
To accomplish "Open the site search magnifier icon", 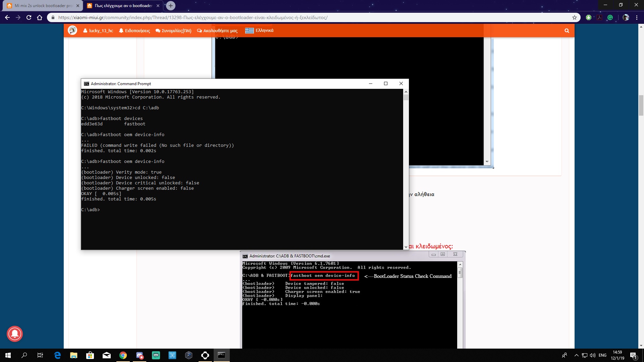I will tap(567, 31).
